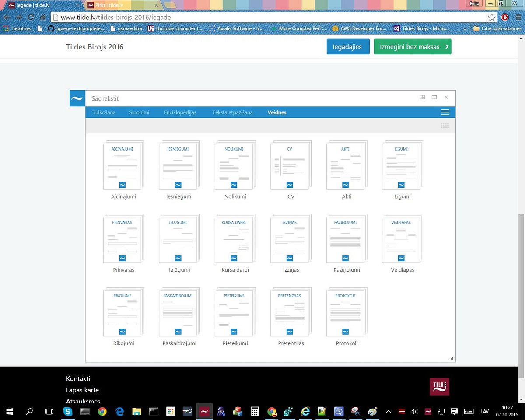This screenshot has width=525, height=420.
Task: Open the Kontakti footer link
Action: [x=78, y=378]
